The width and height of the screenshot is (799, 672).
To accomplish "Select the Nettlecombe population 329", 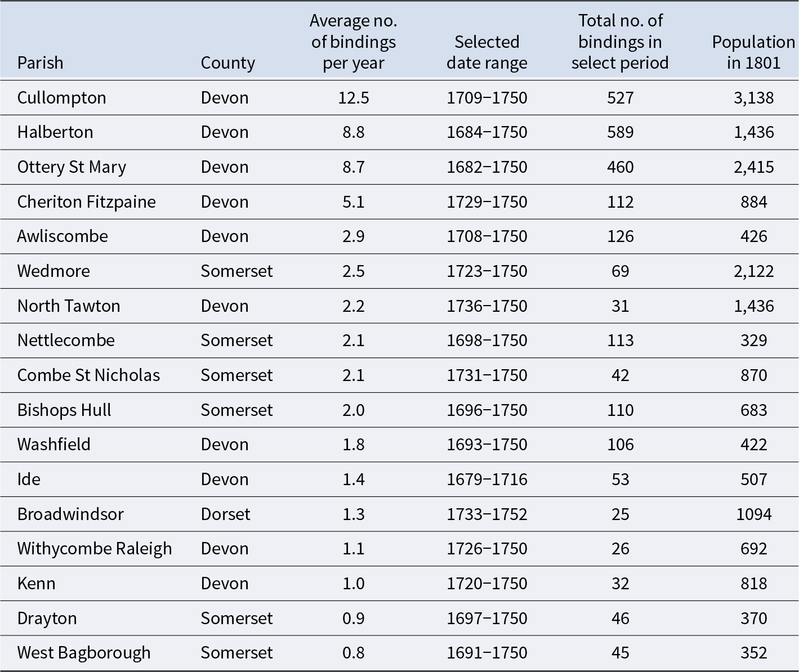I will (x=753, y=341).
